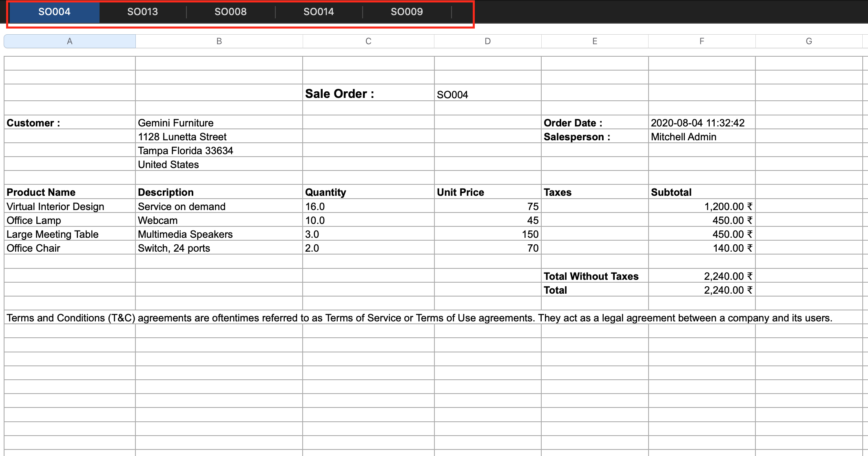The height and width of the screenshot is (456, 868).
Task: Select the 1,200.00 subtotal cell
Action: point(702,206)
